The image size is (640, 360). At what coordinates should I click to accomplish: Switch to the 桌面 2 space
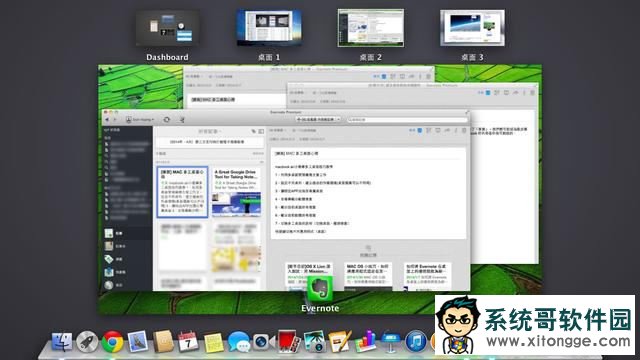tap(371, 28)
